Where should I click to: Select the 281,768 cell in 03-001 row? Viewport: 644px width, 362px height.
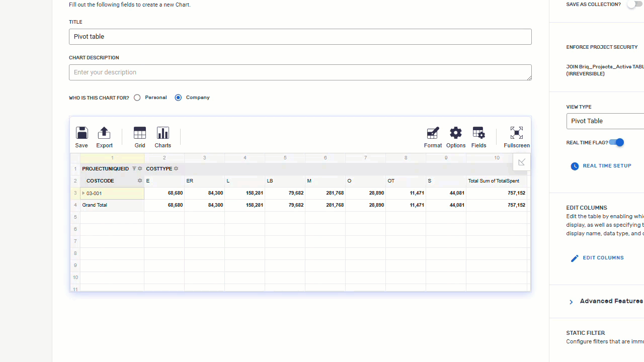pos(326,193)
